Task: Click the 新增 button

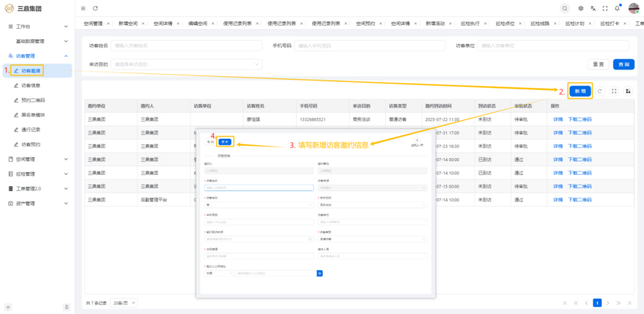Action: [580, 91]
